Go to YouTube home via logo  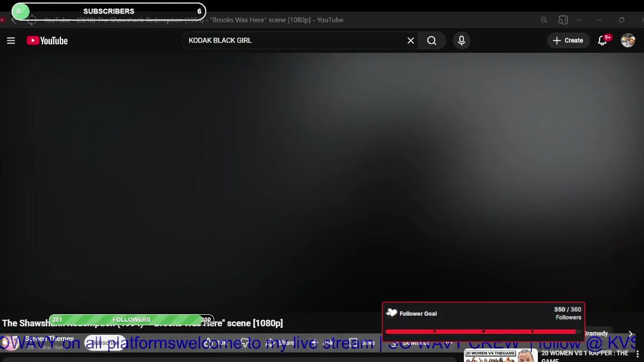coord(47,41)
